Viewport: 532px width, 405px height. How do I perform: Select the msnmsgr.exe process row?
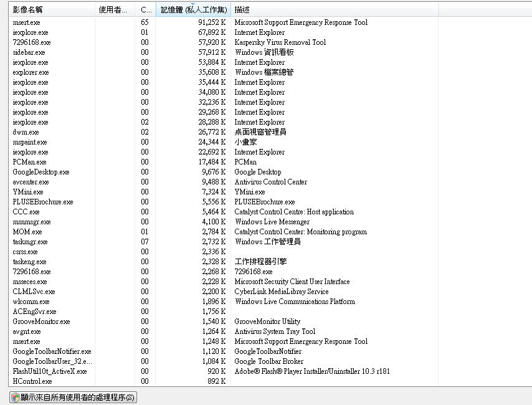coord(224,222)
